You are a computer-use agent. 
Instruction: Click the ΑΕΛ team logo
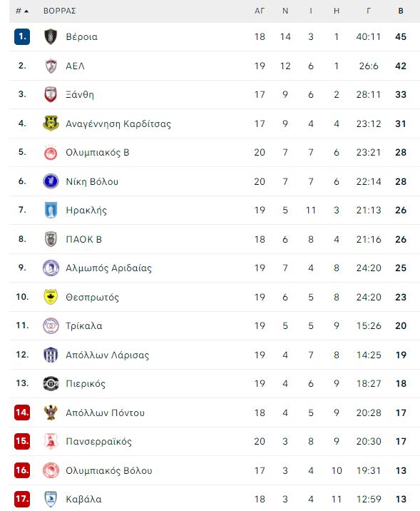tap(51, 66)
